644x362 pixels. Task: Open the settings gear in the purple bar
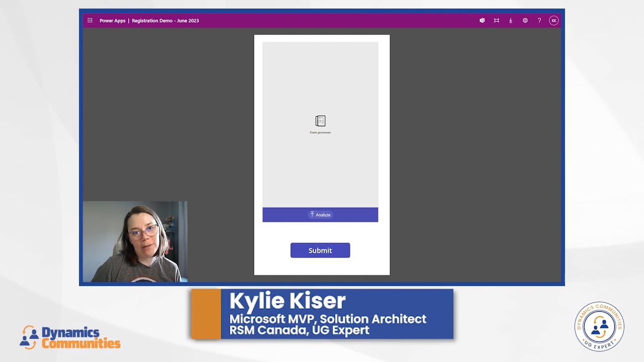pyautogui.click(x=525, y=20)
